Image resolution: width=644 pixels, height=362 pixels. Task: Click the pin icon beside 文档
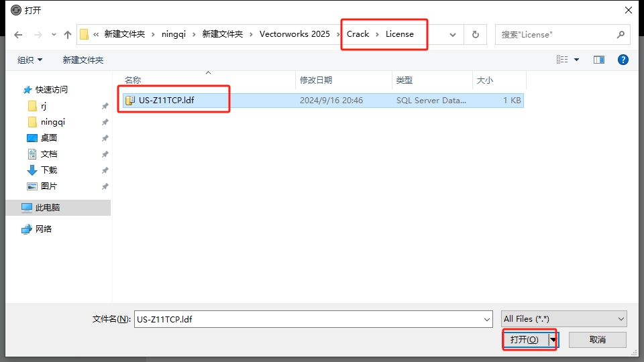pyautogui.click(x=105, y=154)
